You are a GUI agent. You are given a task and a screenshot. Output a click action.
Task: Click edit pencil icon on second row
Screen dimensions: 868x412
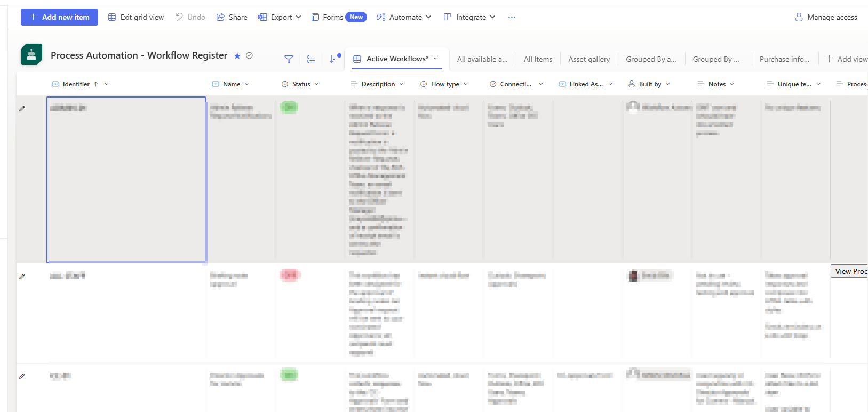click(22, 277)
